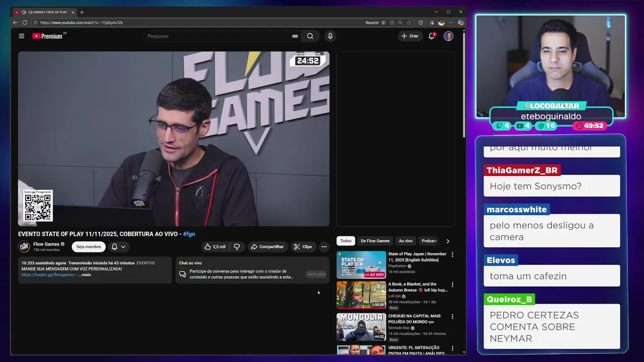Open options for the State of Play Japan video
Viewport: 644px width, 362px height.
point(452,254)
